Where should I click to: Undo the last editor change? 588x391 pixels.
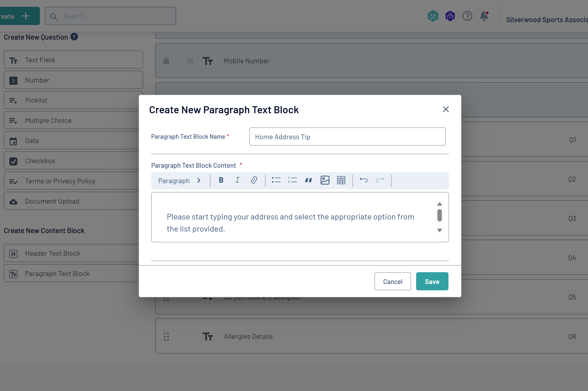pyautogui.click(x=364, y=180)
